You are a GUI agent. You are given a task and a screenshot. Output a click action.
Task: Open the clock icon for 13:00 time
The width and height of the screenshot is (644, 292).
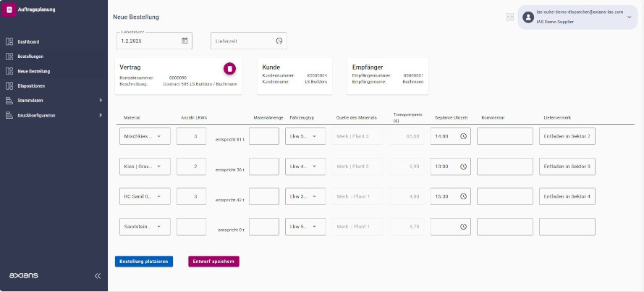click(463, 167)
